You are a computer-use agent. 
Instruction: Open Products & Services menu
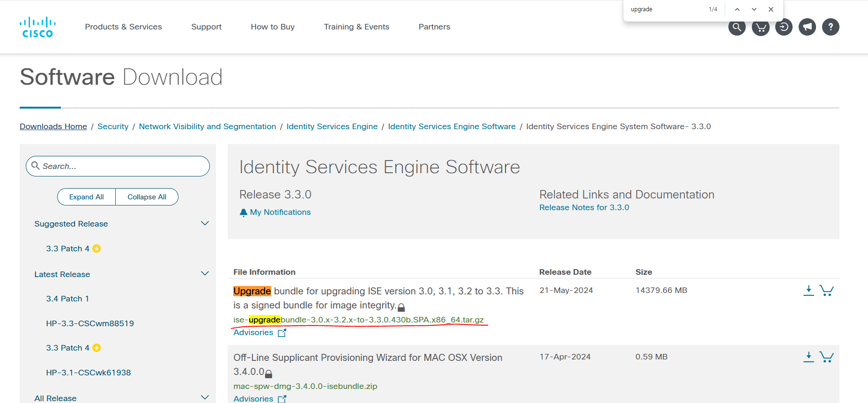(123, 27)
